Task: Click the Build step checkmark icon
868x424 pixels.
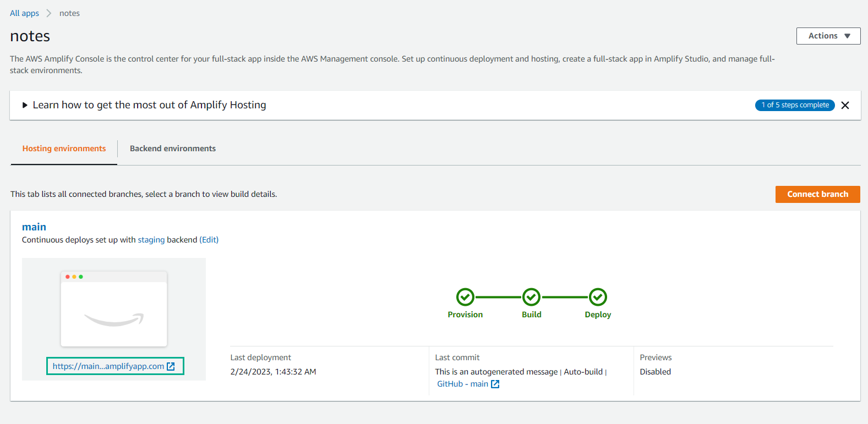Action: pos(531,297)
